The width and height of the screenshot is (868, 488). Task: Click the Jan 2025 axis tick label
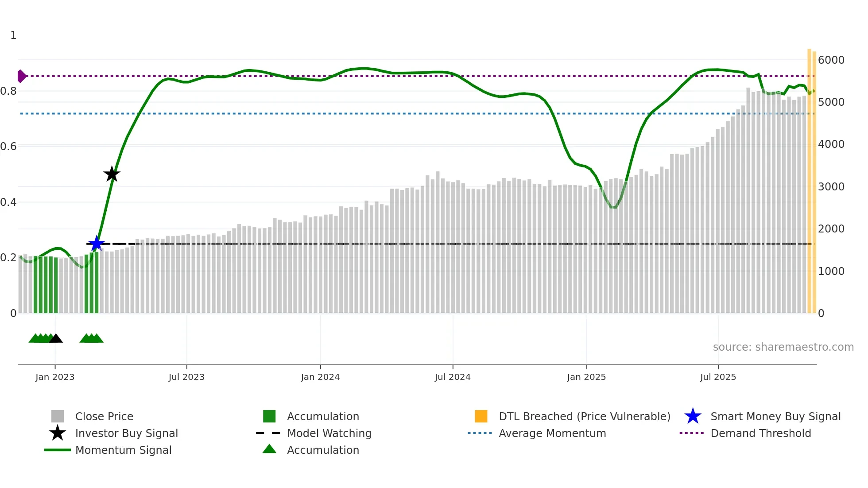pos(586,377)
